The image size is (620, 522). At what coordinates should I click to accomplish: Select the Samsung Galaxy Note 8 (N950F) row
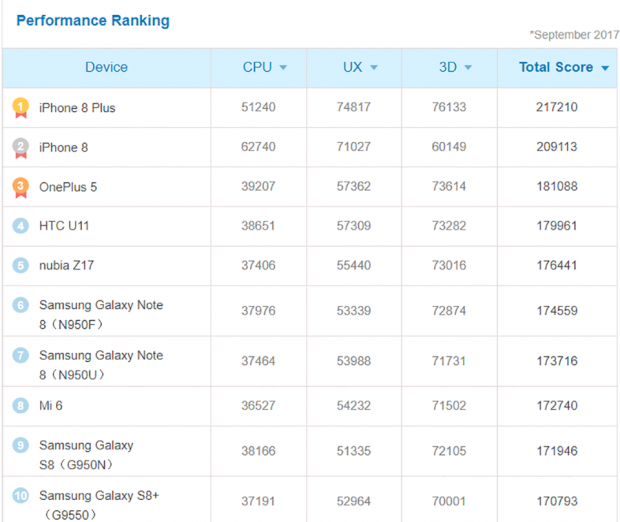tap(100, 314)
